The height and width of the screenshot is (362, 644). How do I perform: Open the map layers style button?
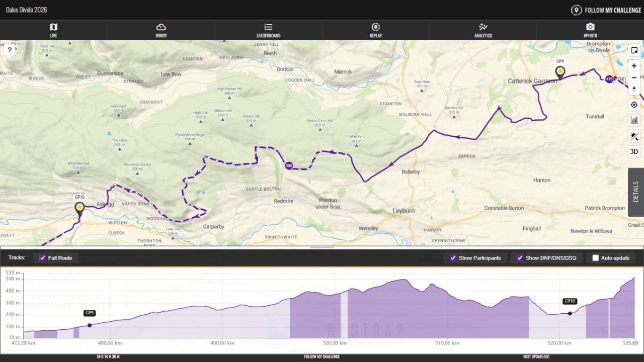coord(634,50)
